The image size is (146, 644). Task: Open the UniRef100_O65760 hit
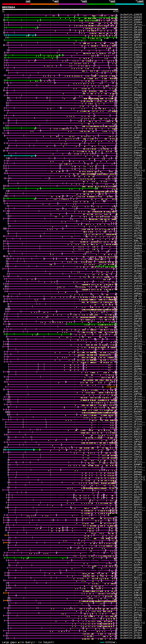(131, 63)
